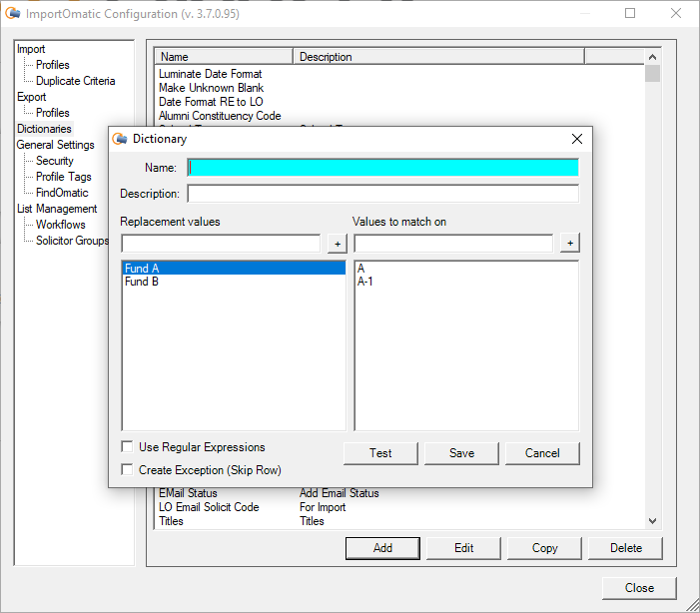This screenshot has height=613, width=700.
Task: Select Date Format RE to LO row
Action: (211, 102)
